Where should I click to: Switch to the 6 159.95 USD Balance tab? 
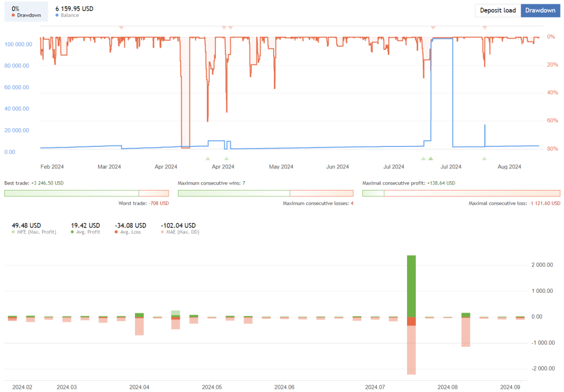pos(74,11)
